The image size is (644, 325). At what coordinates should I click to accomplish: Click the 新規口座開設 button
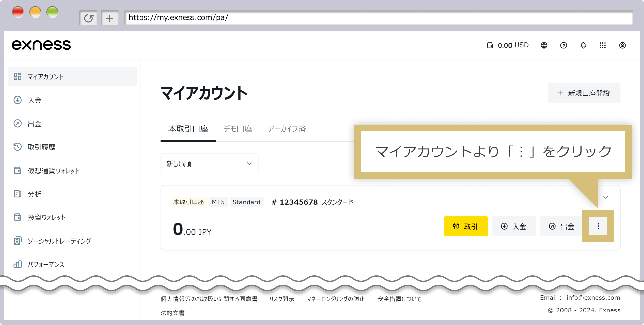point(584,93)
